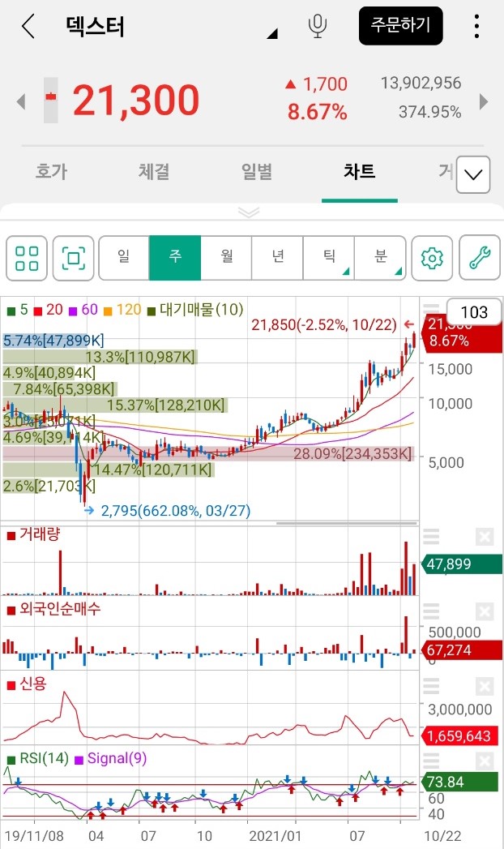Tap the 47,899 volume value tag
Screen dimensions: 504x849
coord(461,564)
